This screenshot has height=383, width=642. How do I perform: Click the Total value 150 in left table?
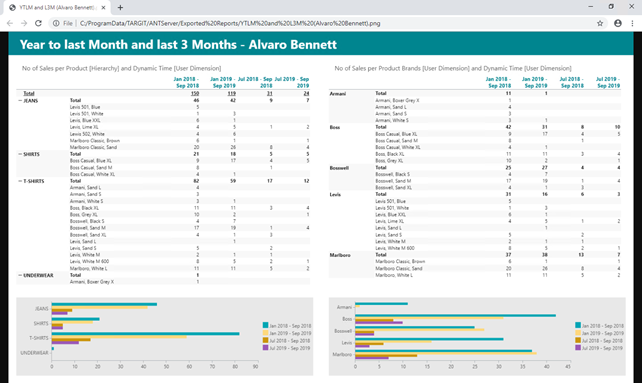[x=195, y=93]
